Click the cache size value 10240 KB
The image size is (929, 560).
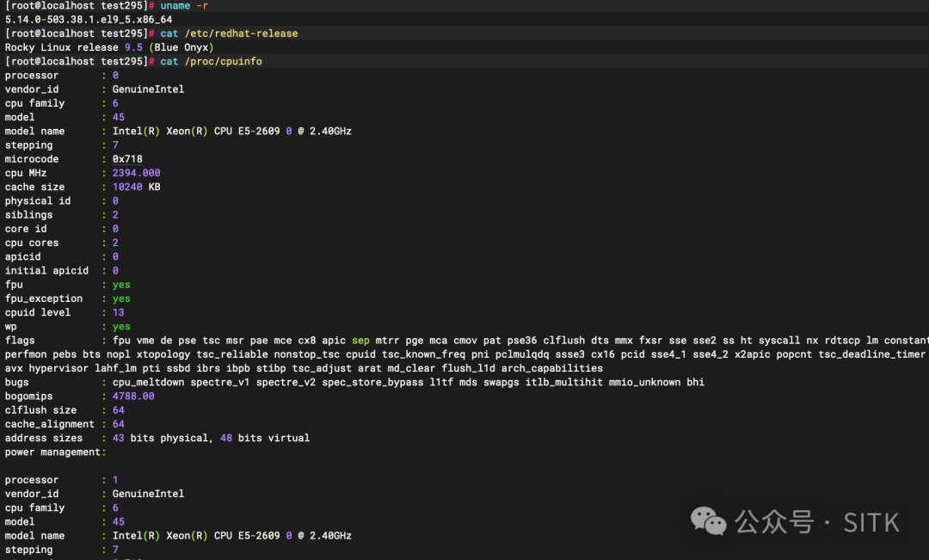[136, 187]
